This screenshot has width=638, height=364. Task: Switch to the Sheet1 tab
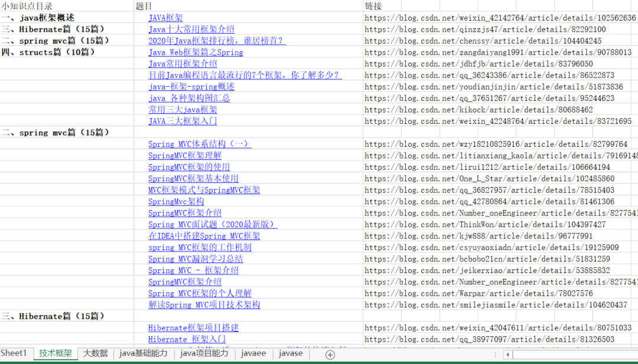point(14,353)
